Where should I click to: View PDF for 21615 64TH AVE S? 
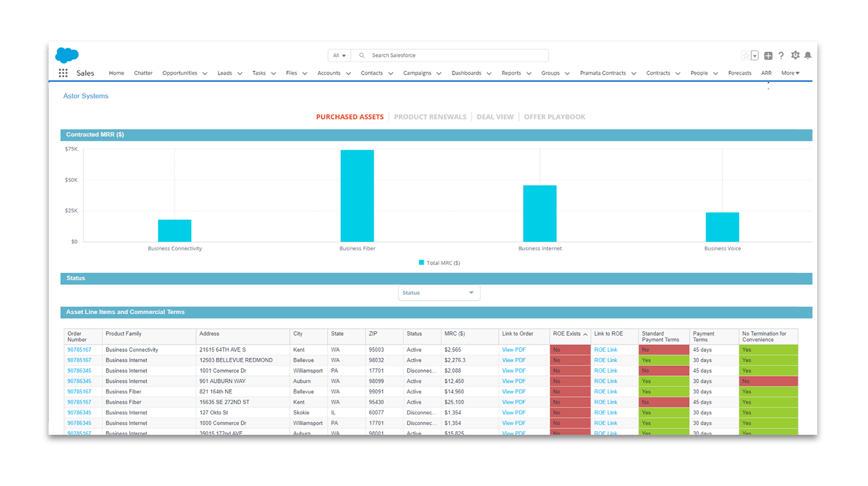(x=514, y=350)
